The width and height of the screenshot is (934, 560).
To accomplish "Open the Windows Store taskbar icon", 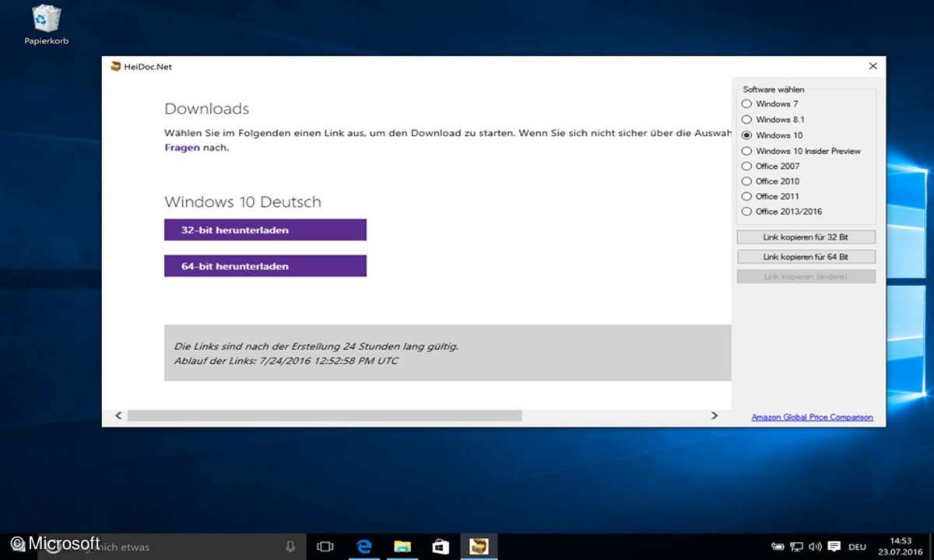I will pyautogui.click(x=440, y=547).
